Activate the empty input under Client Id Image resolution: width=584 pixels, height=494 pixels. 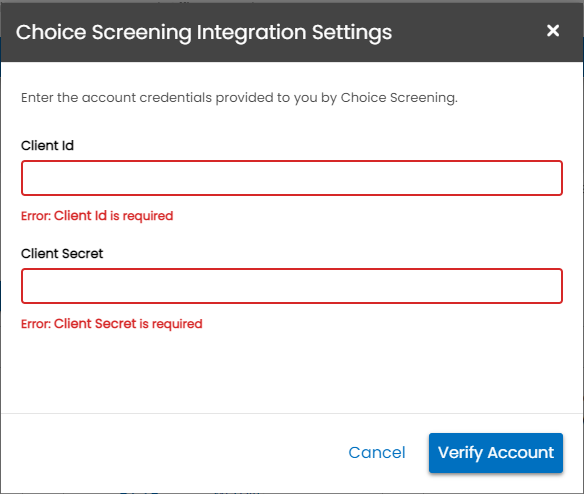click(x=292, y=178)
